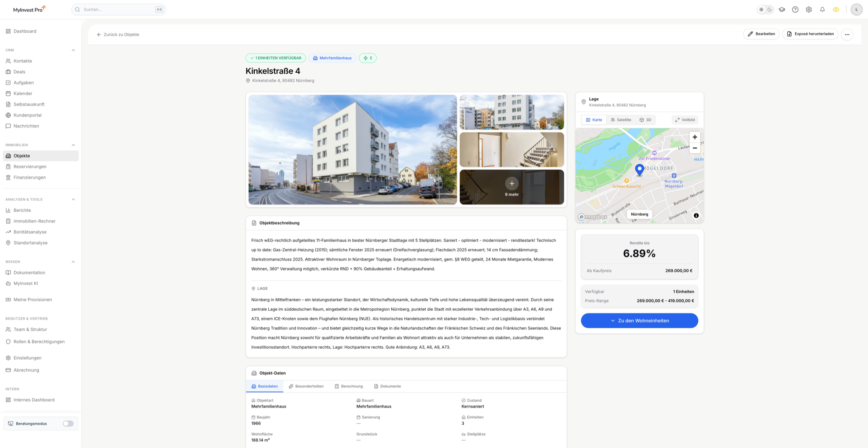This screenshot has height=448, width=868.
Task: Collapse the Immobilien sidebar group
Action: pyautogui.click(x=73, y=145)
